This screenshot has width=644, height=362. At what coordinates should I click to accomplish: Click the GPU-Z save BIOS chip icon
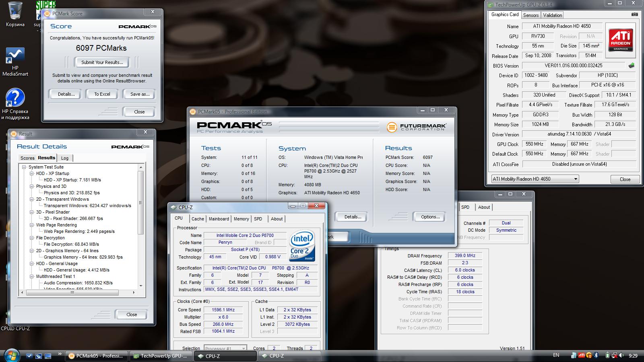(632, 65)
